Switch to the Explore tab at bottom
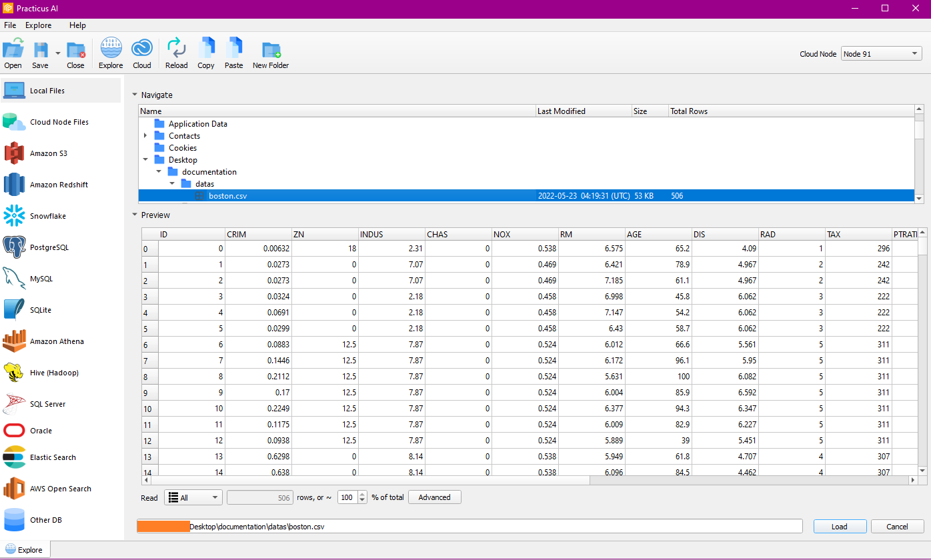 (x=25, y=549)
